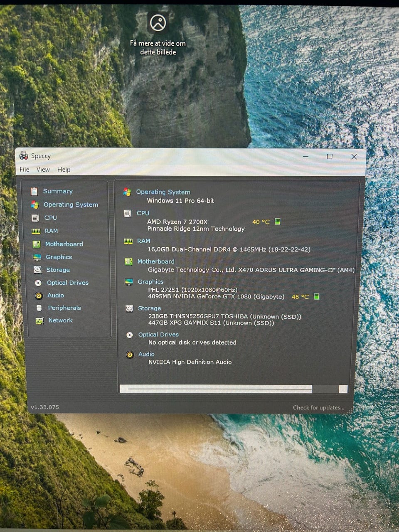Click the Audio heading link in summary
Image resolution: width=399 pixels, height=532 pixels.
(x=146, y=354)
